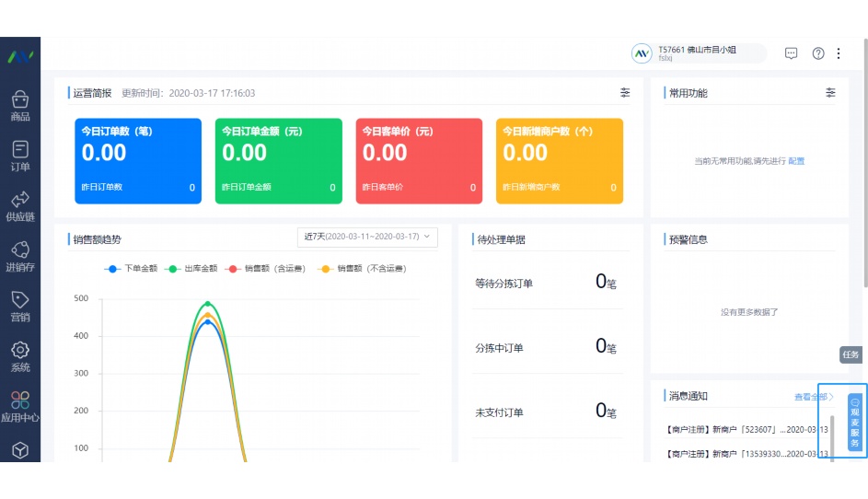The width and height of the screenshot is (868, 499).
Task: Open 运营简报 panel settings sliders icon
Action: (x=626, y=93)
